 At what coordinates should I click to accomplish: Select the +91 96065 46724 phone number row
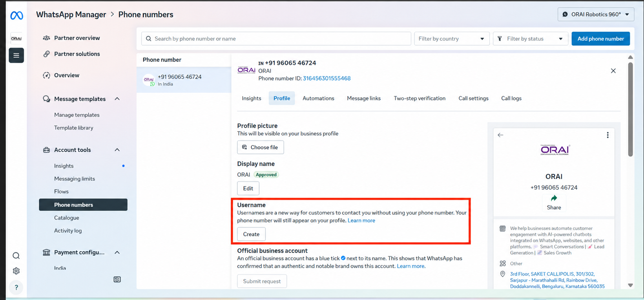pos(184,80)
